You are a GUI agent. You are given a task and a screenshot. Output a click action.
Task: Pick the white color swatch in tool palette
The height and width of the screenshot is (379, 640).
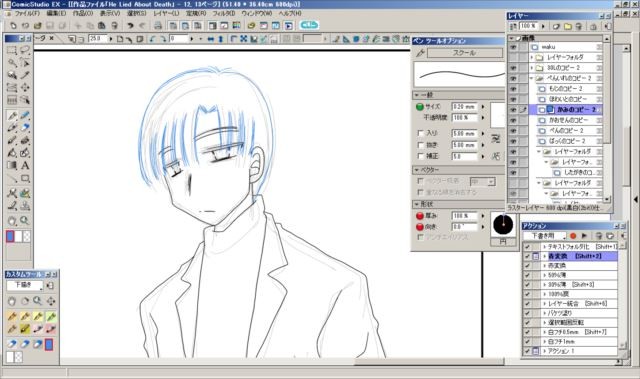coord(18,236)
